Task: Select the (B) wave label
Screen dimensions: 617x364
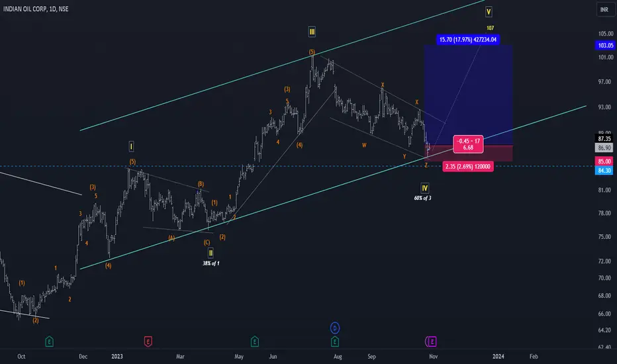Action: pyautogui.click(x=201, y=184)
